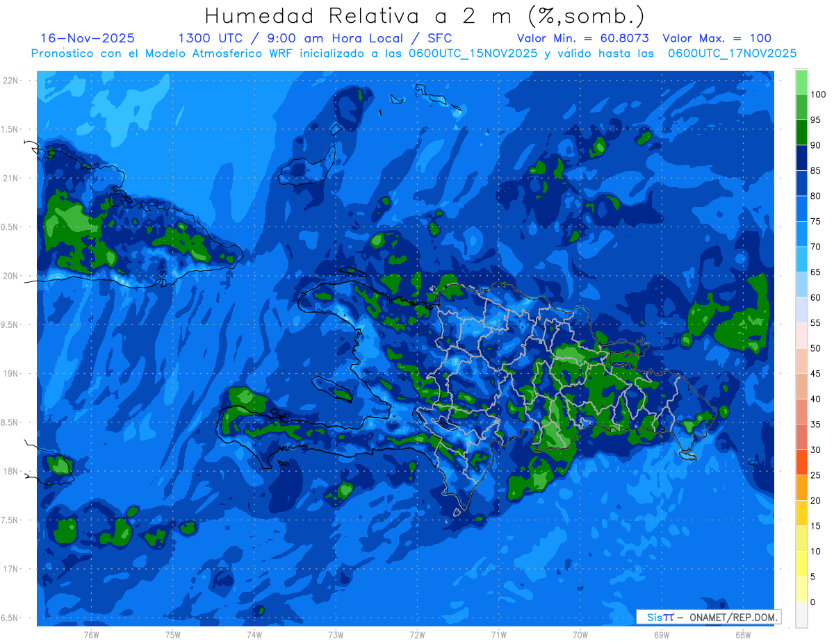Click the legend value '95'
The image size is (834, 644).
(x=815, y=120)
